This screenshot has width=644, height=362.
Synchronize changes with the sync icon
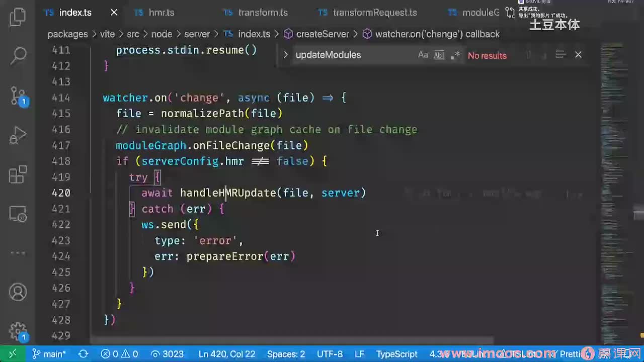click(84, 354)
